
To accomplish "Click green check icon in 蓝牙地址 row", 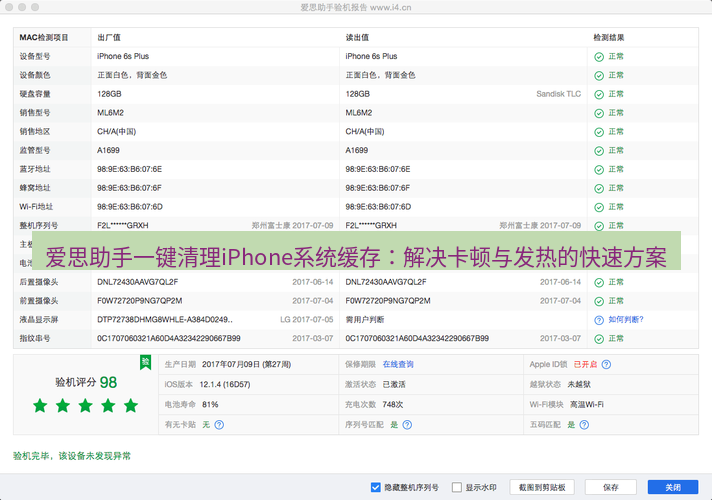I will (599, 170).
